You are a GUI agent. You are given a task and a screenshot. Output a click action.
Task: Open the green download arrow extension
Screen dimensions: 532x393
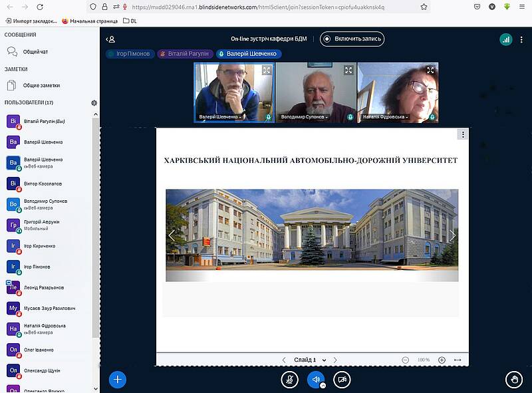[x=507, y=7]
